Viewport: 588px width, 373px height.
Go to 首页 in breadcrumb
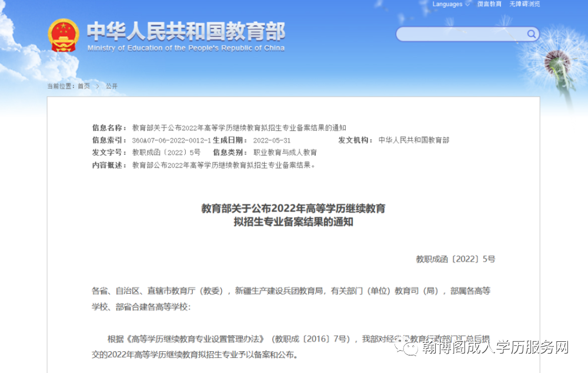[84, 86]
